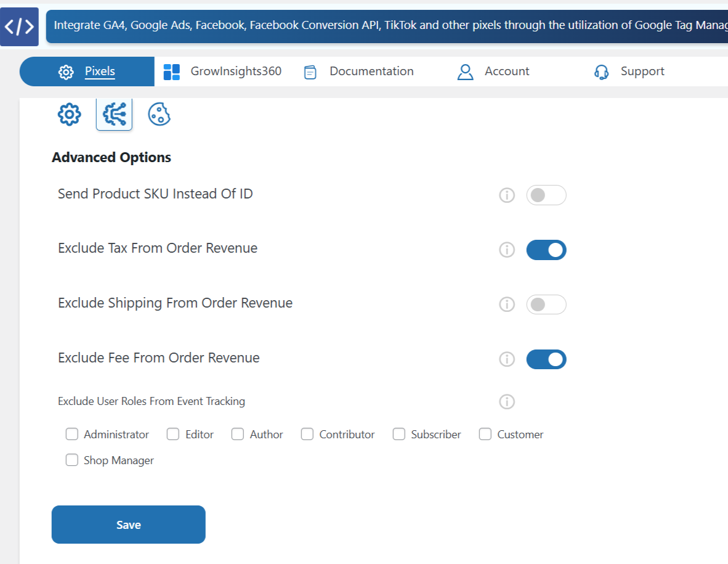Check the Administrator role checkbox

[71, 434]
